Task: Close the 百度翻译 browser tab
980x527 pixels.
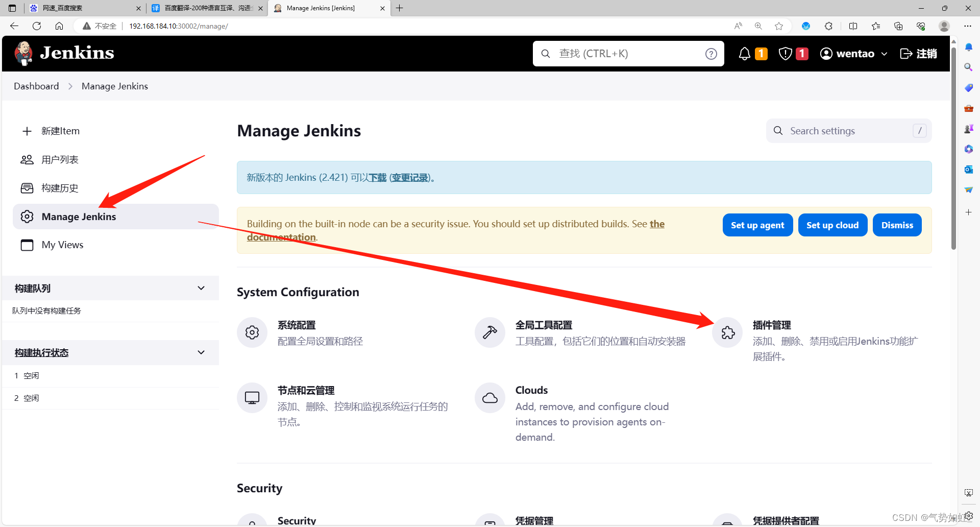Action: [x=260, y=8]
